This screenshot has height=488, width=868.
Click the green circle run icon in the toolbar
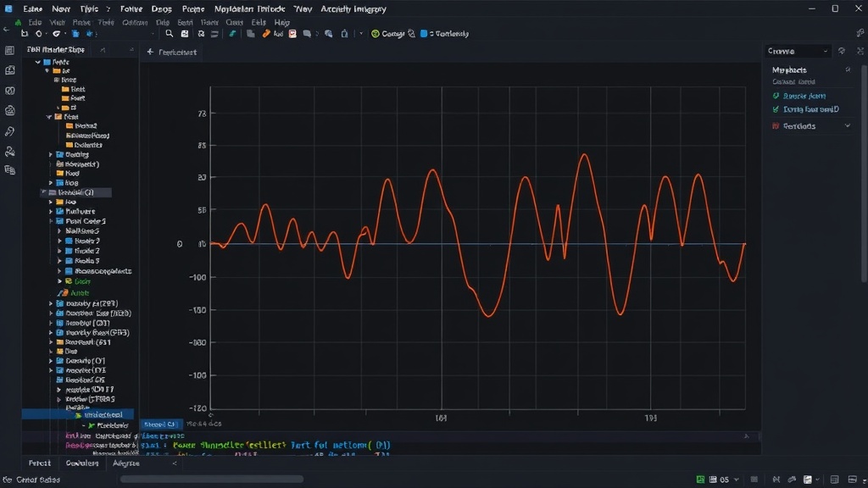tap(376, 34)
